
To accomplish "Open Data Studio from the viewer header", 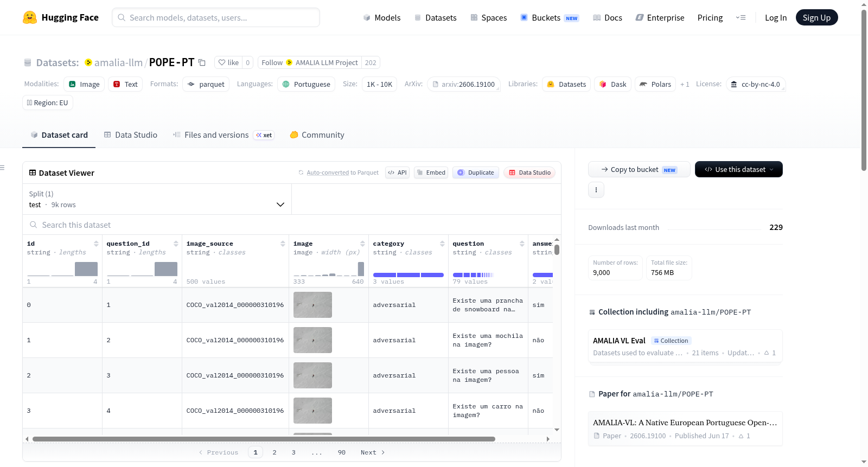I will (529, 172).
